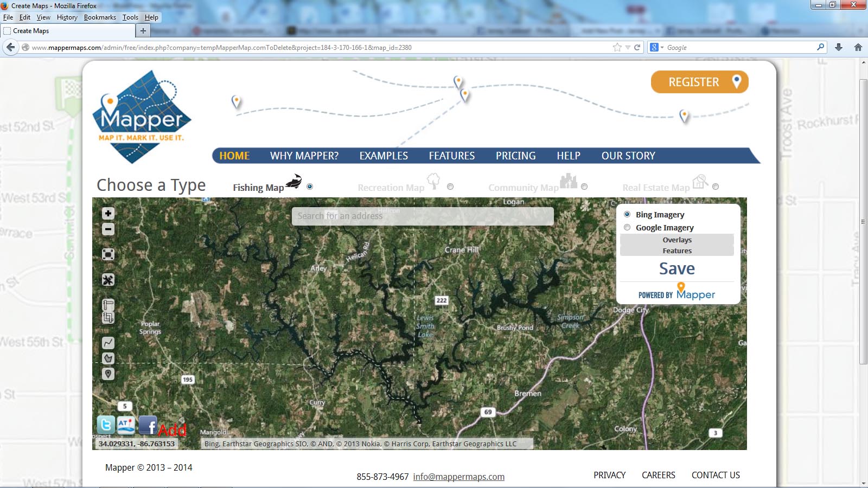Screen dimensions: 868x488
Task: Share map via Facebook icon
Action: [x=148, y=426]
